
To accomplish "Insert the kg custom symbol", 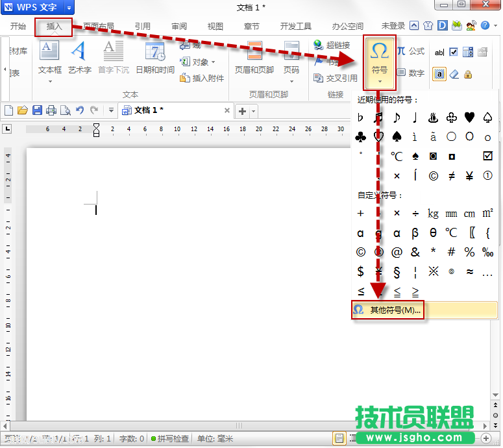I will click(433, 214).
